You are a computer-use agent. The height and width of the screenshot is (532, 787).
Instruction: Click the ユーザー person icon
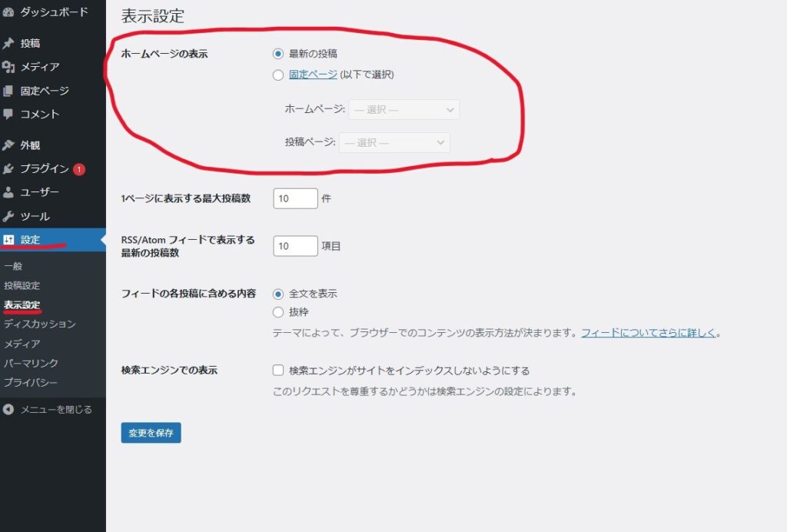coord(8,192)
